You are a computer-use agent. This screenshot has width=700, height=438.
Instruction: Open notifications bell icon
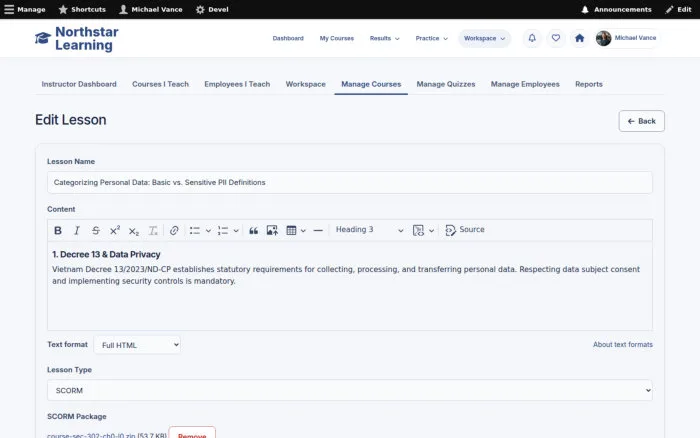click(x=532, y=38)
